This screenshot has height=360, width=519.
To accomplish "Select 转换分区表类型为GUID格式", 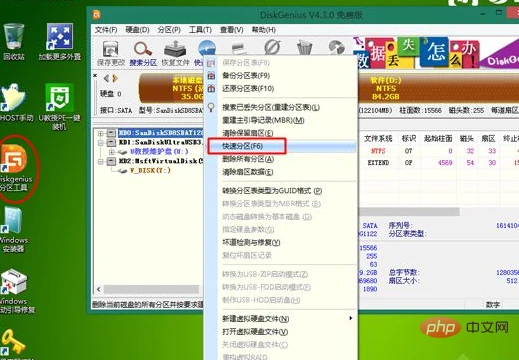I will pos(280,191).
